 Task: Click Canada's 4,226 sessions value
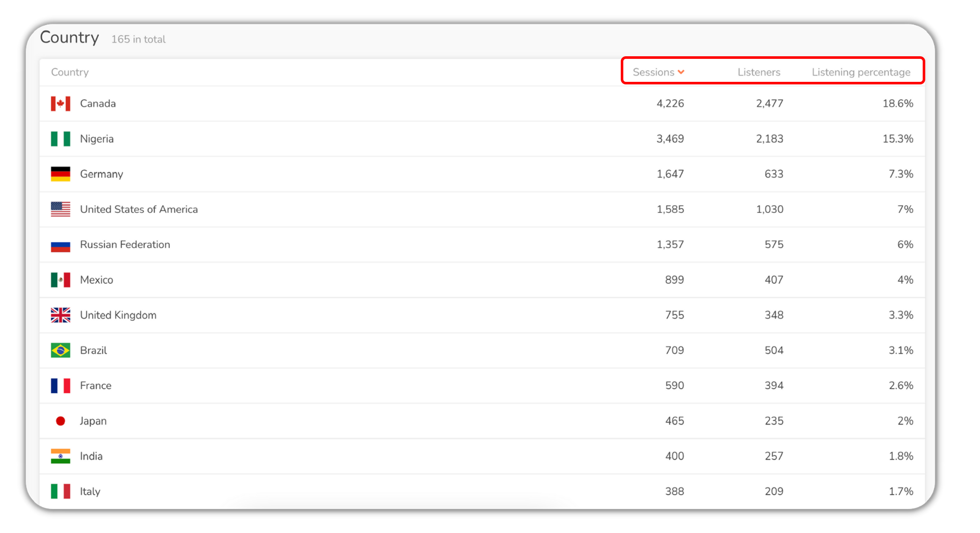click(x=670, y=104)
